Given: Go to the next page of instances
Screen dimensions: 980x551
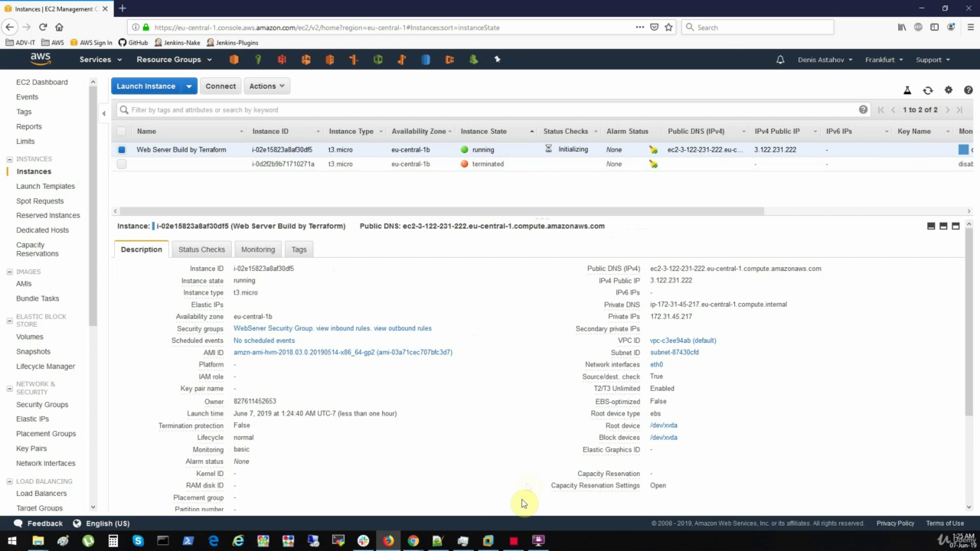Looking at the screenshot, I should 947,110.
